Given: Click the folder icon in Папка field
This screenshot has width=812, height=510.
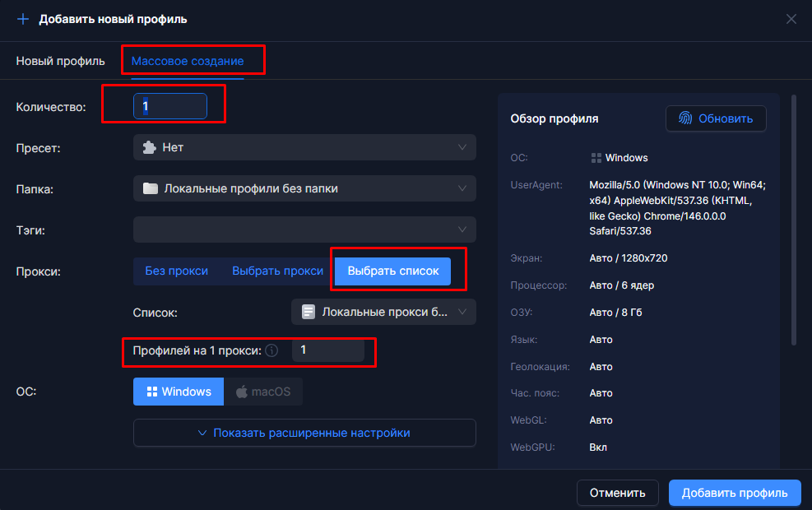Looking at the screenshot, I should (151, 188).
